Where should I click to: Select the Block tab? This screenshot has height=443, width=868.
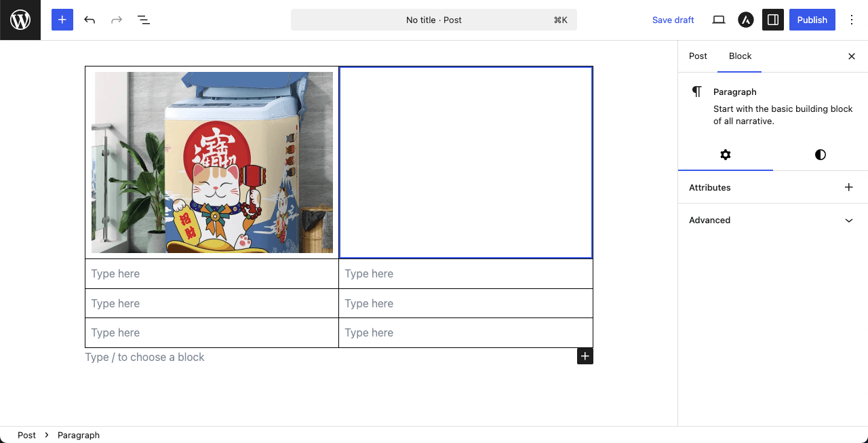pos(740,56)
